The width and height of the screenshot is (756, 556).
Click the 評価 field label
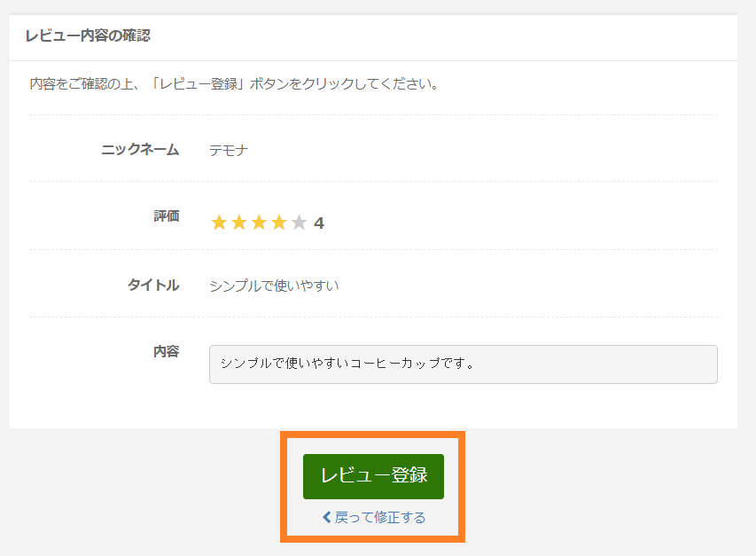click(x=166, y=215)
